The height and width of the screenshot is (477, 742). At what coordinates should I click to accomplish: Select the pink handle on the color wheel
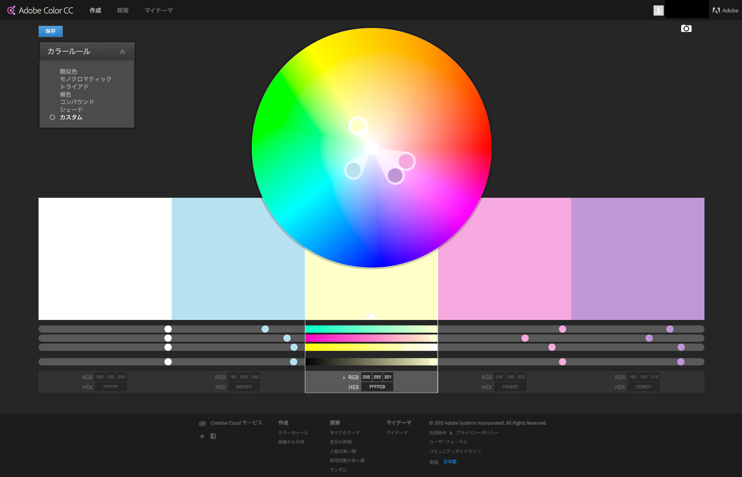[x=406, y=161]
